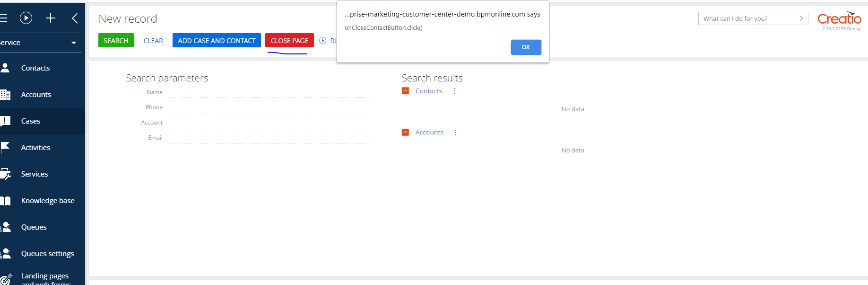The image size is (868, 285).
Task: Click the plus quick-add icon
Action: 51,18
